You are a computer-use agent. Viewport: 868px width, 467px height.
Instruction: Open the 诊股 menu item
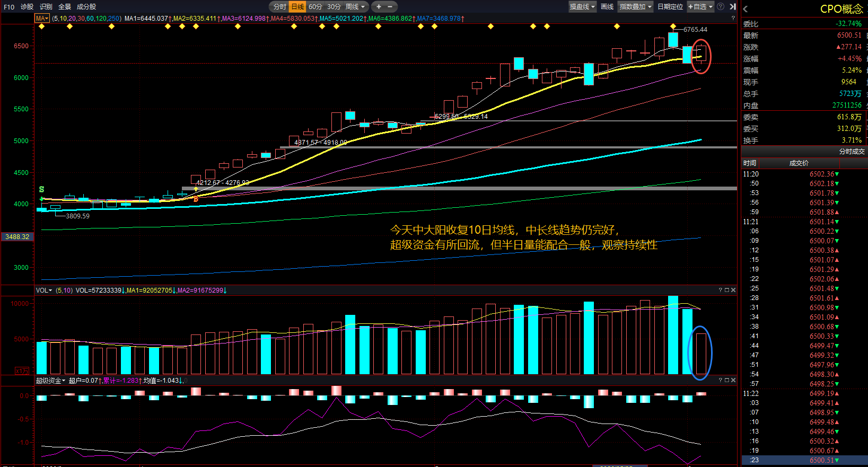pos(27,7)
